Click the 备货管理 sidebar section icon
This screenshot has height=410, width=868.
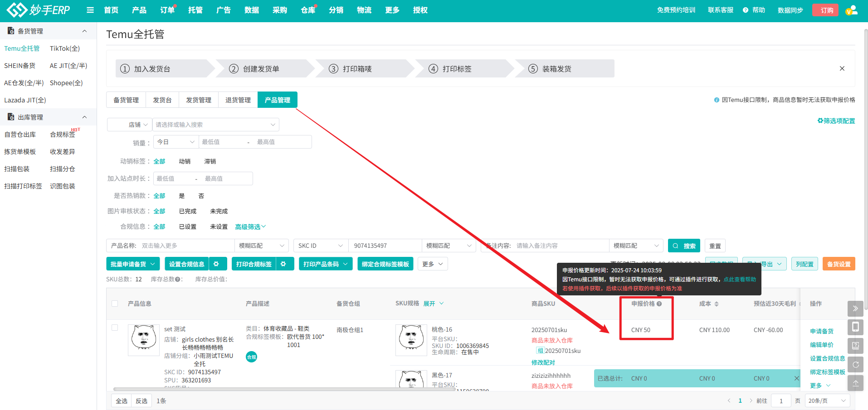tap(11, 31)
